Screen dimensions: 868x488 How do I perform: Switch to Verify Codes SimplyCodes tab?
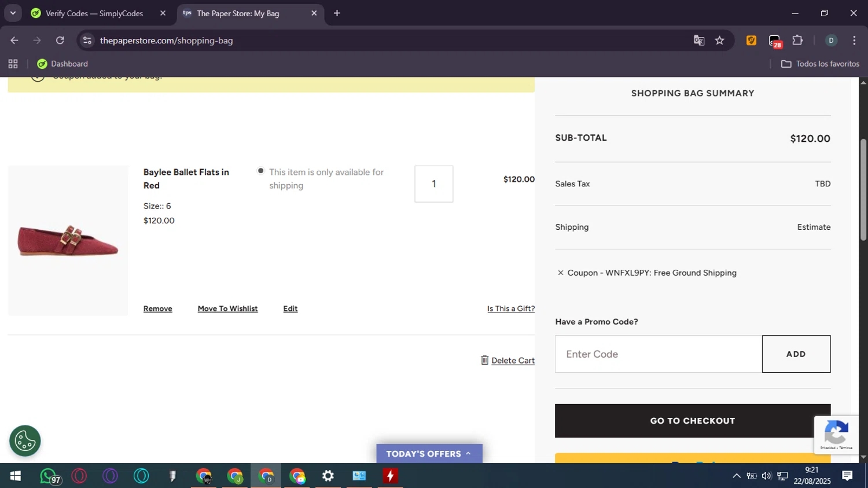tap(94, 13)
